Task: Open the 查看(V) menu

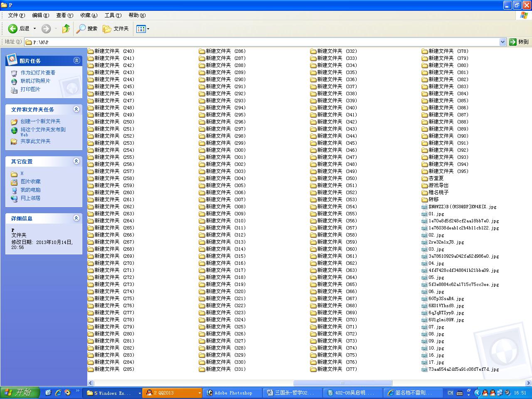Action: tap(64, 15)
